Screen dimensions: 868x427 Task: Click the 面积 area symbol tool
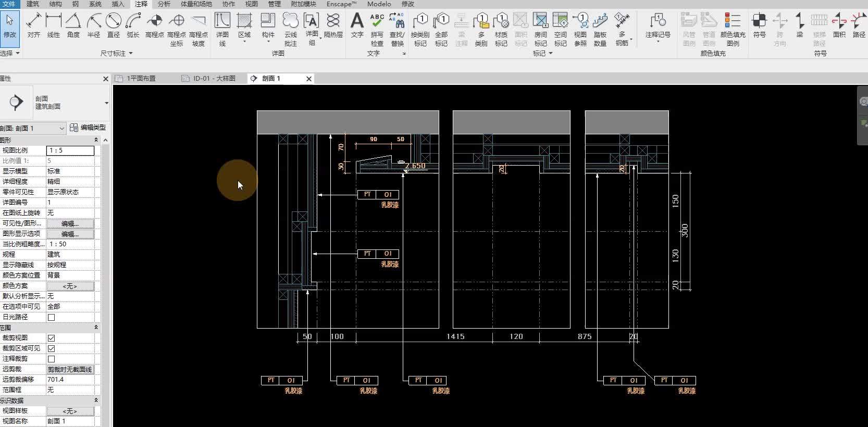[839, 26]
